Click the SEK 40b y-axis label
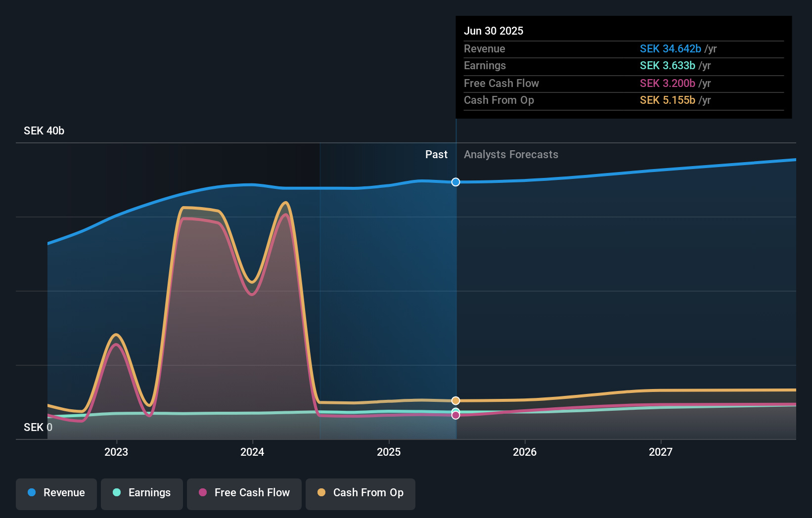812x518 pixels. (44, 130)
